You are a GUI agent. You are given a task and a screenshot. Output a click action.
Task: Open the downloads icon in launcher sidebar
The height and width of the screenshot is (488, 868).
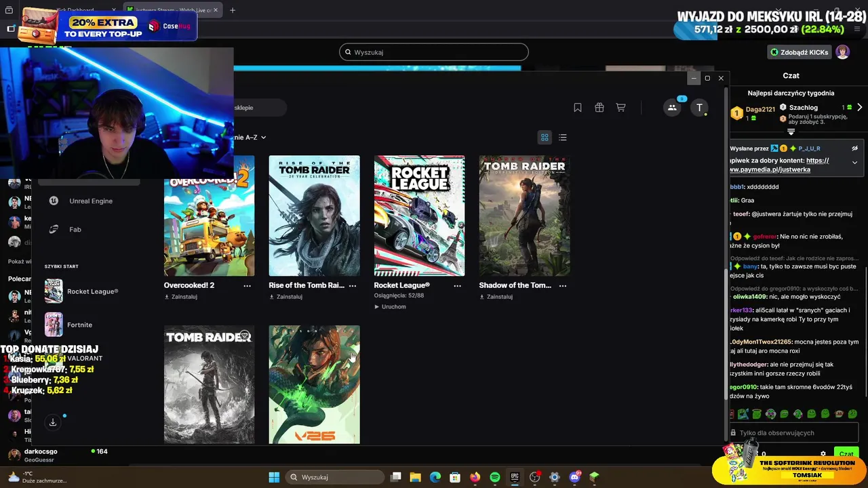pos(53,422)
